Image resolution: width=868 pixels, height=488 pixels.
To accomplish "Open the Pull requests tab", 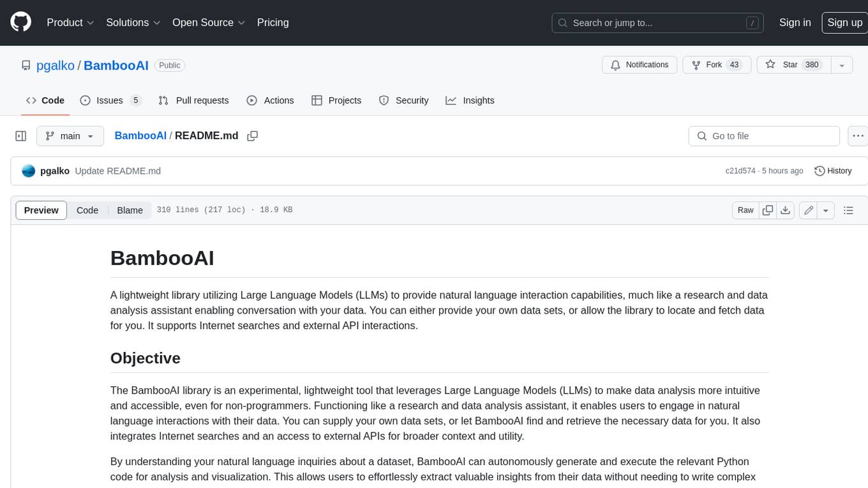I will (x=193, y=100).
